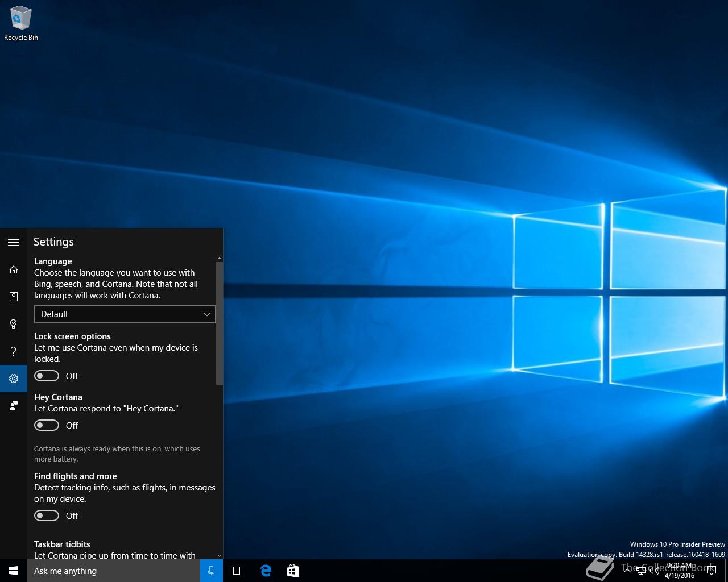Open Cortana Help question mark
Image resolution: width=728 pixels, height=582 pixels.
click(14, 351)
